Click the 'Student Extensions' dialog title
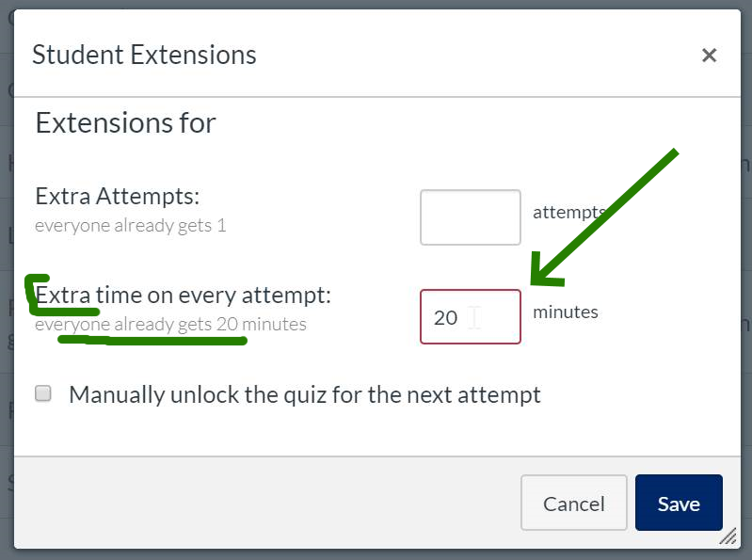This screenshot has height=560, width=752. (144, 55)
